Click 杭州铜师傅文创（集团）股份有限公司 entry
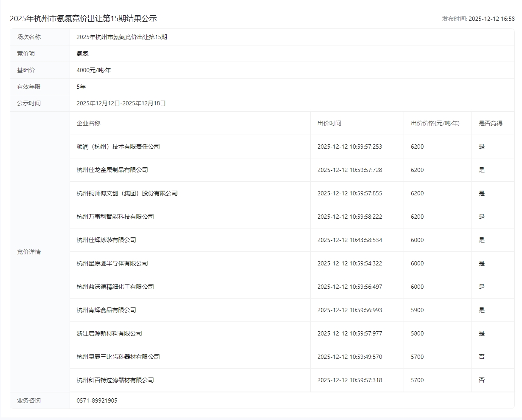 coord(127,193)
